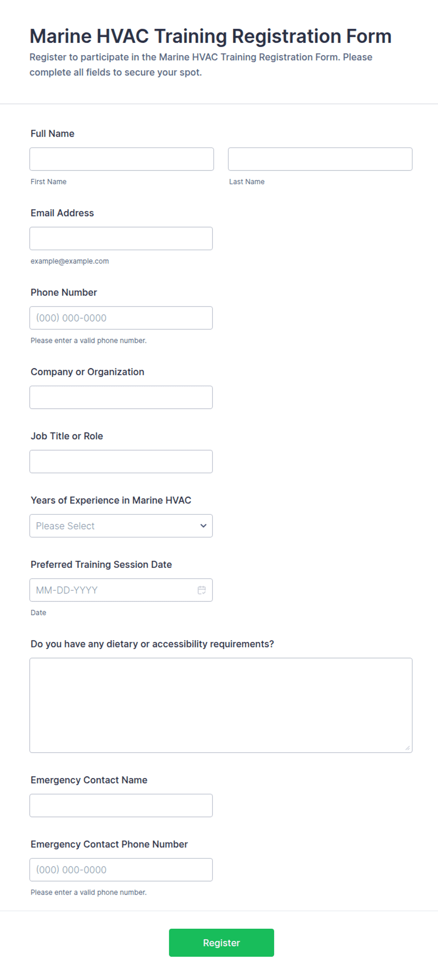Click the Years of Experience in Marine HVAC label
The height and width of the screenshot is (980, 438).
[111, 500]
